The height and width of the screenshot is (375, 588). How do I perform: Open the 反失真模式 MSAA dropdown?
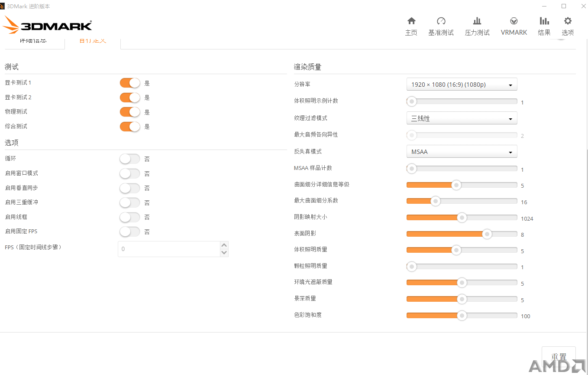[x=462, y=151]
